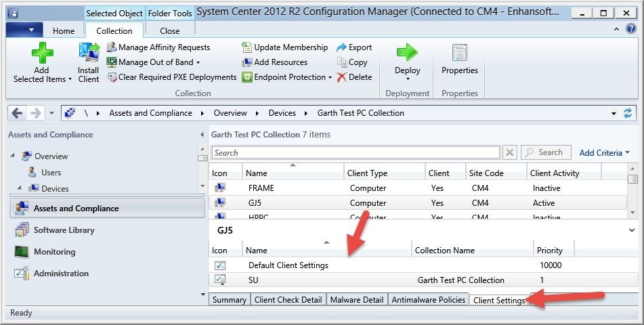
Task: Click the Default Client Settings row icon
Action: coord(220,265)
